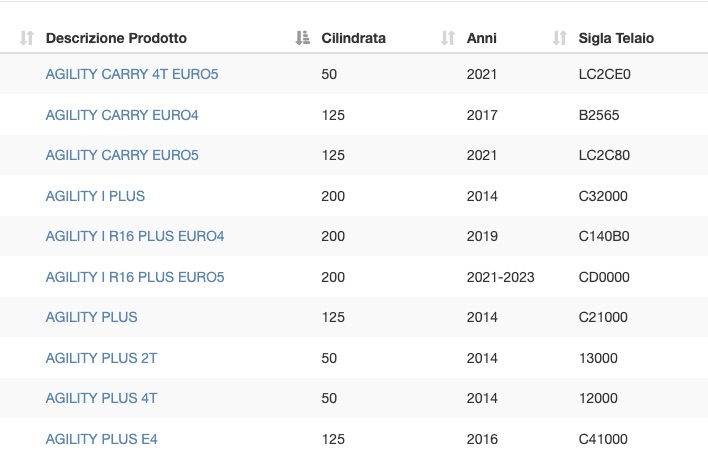Open AGILITY CARRY EURO5 product link

coord(122,155)
